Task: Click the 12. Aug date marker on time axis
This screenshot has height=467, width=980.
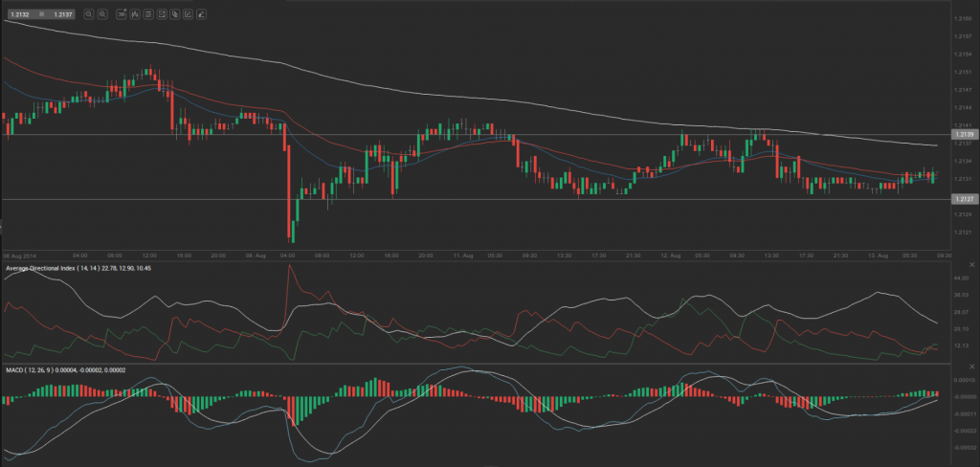Action: [669, 256]
